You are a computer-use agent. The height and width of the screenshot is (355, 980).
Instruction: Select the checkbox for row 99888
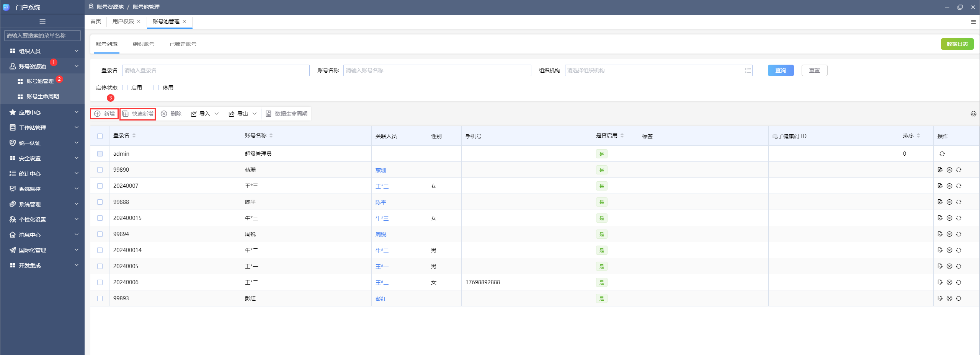[x=100, y=202]
